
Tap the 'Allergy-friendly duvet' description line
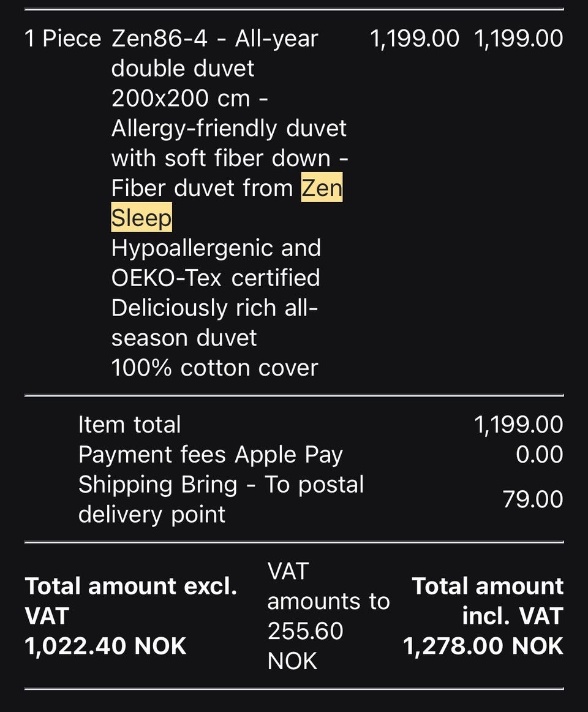tap(229, 128)
